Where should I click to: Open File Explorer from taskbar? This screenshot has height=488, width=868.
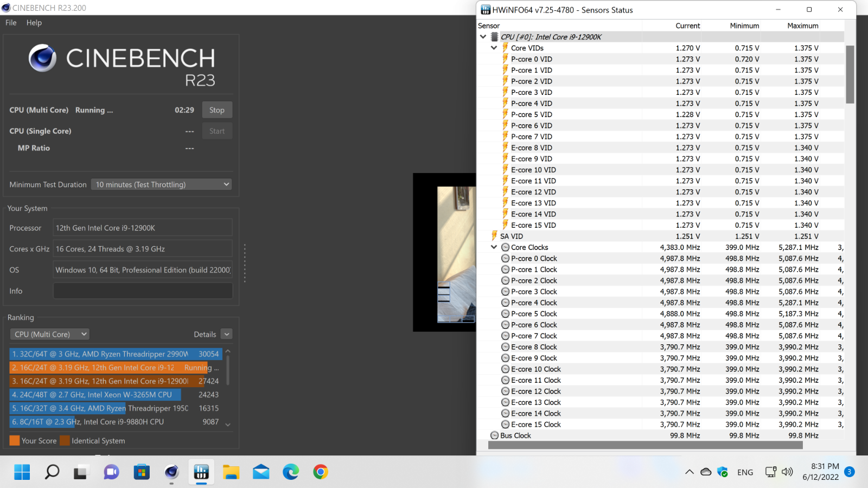231,472
